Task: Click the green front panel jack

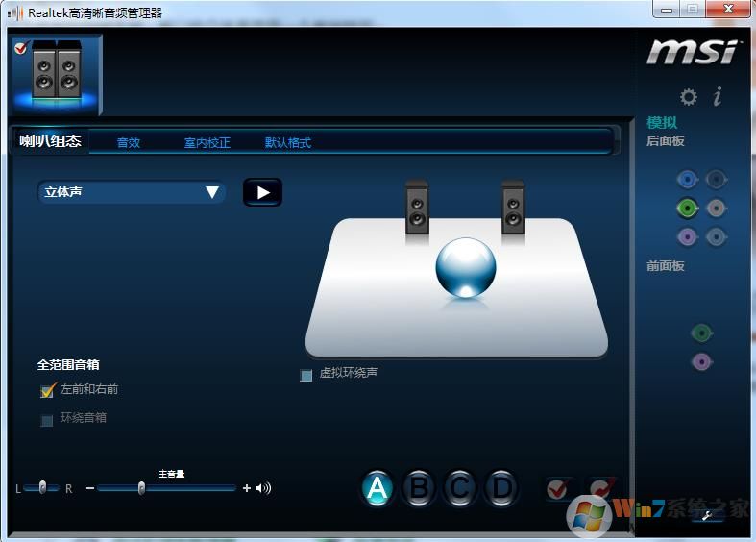Action: coord(701,333)
